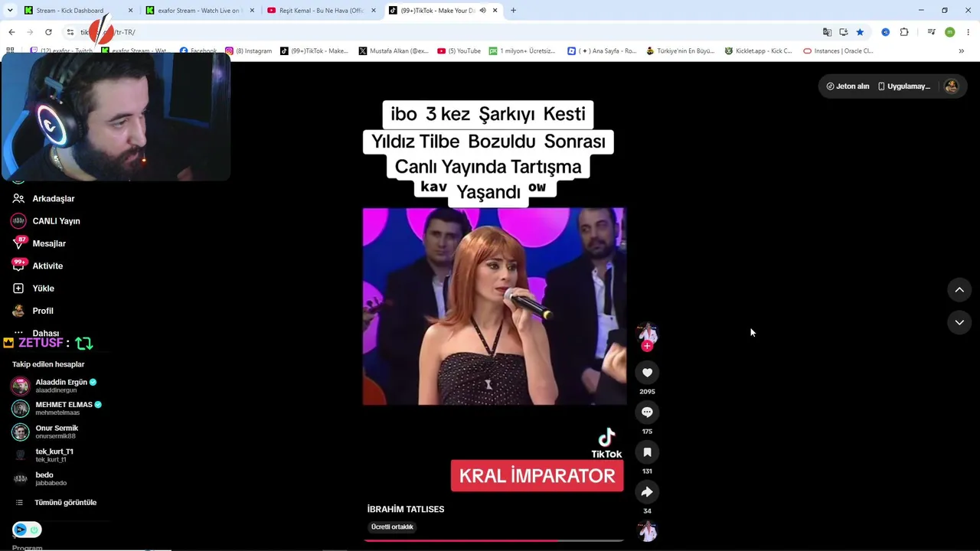
Task: Open followed account tek_kurt_T1
Action: point(44,455)
